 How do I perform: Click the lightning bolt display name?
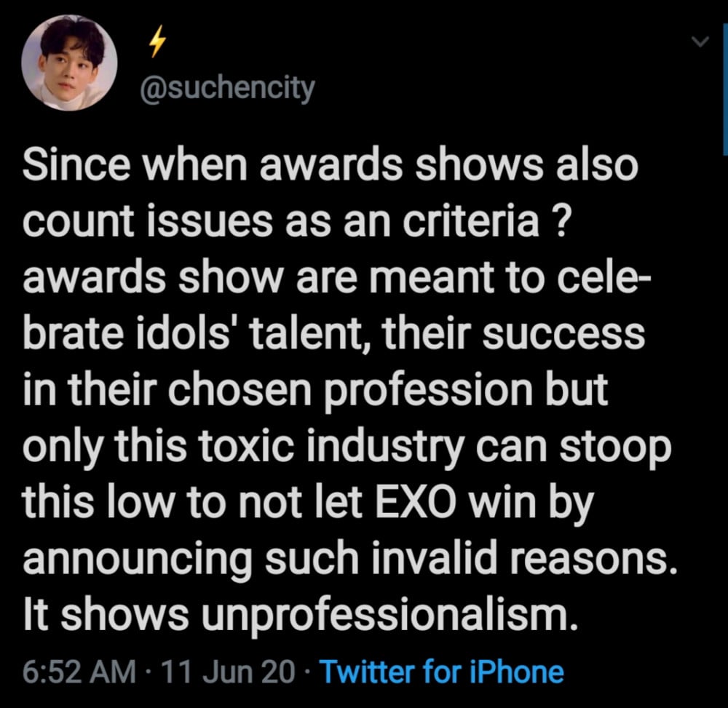pyautogui.click(x=157, y=41)
